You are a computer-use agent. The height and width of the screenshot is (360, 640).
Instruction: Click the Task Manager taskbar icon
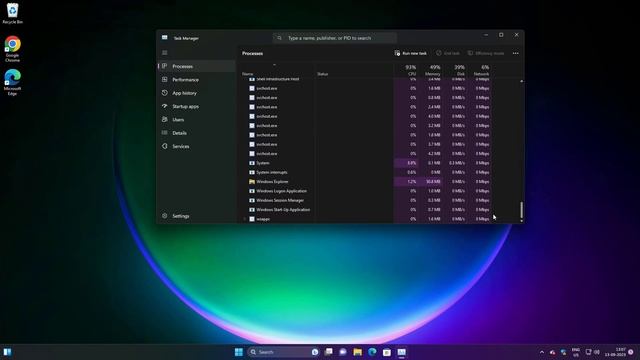point(402,352)
